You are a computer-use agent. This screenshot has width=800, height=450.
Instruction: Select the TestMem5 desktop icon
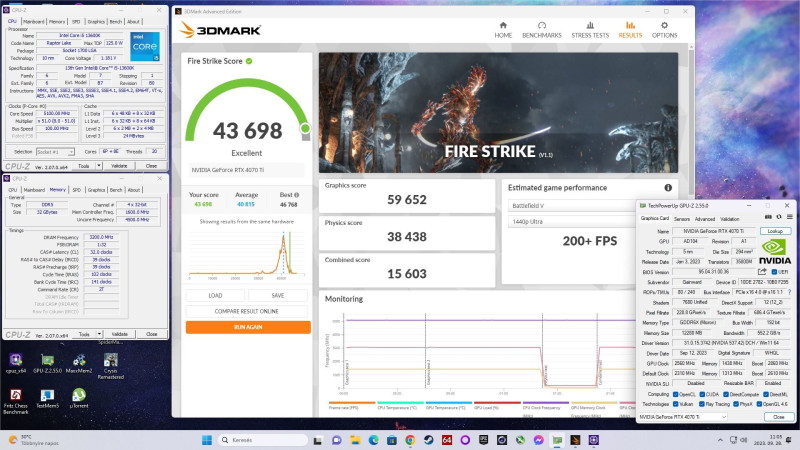(x=47, y=399)
